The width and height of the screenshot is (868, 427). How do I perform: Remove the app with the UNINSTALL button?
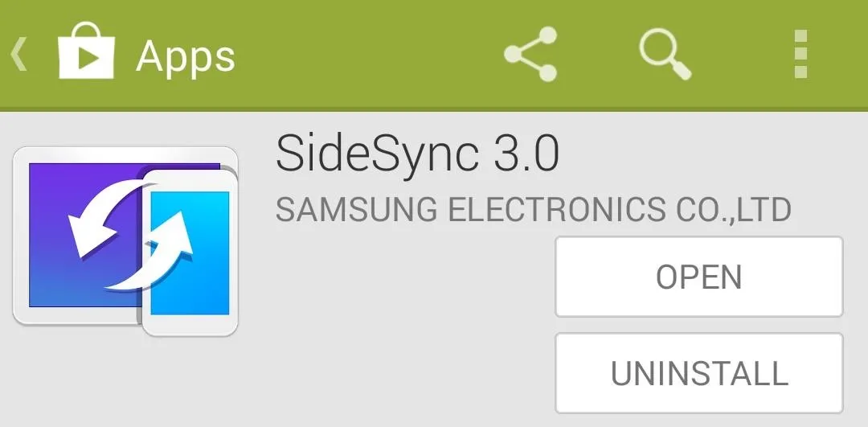tap(699, 373)
